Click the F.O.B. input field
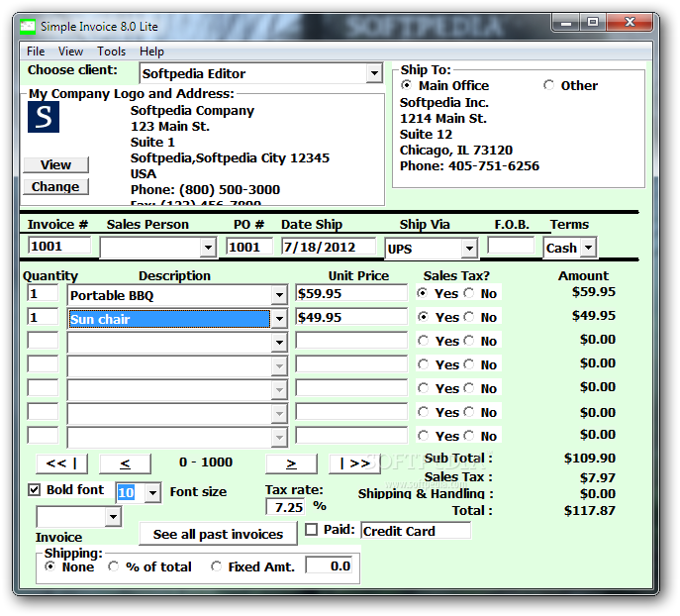 click(x=511, y=245)
